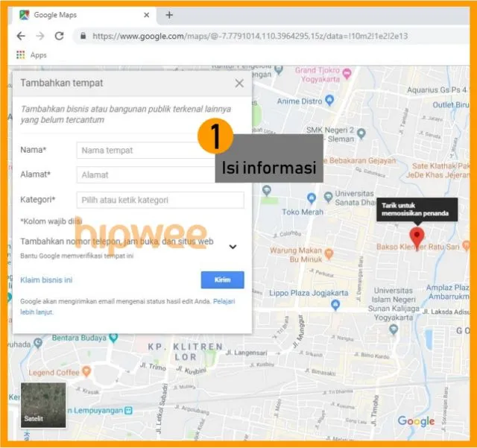Click the Google logo on the map
477x448 pixels.
[x=416, y=421]
